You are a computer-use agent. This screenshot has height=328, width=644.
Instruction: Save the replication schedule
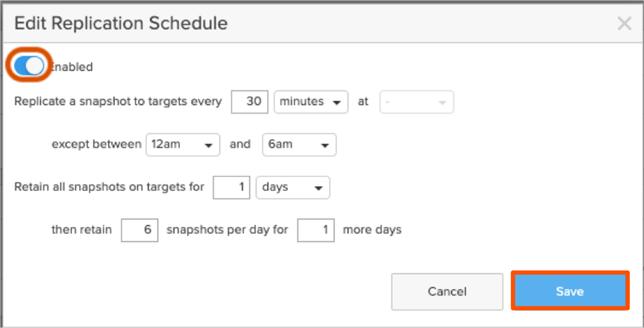(570, 291)
